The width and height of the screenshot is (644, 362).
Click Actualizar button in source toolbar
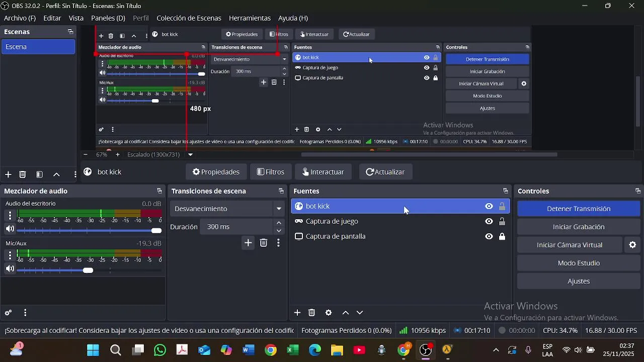pos(385,172)
